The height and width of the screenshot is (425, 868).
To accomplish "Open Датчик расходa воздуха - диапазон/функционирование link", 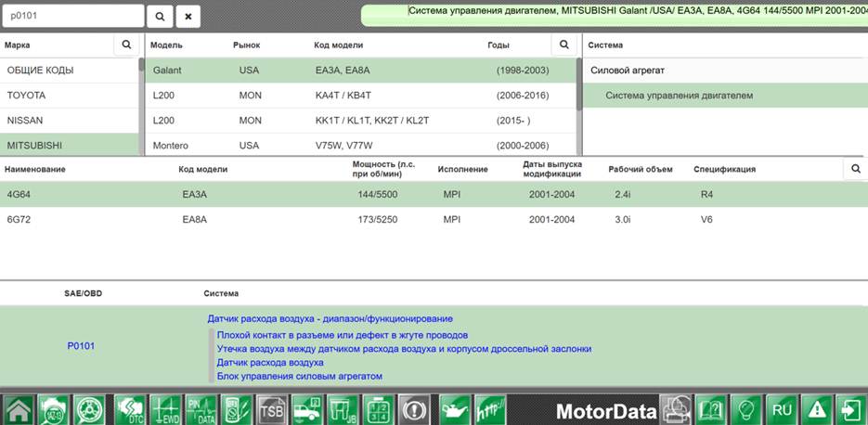I will point(330,319).
